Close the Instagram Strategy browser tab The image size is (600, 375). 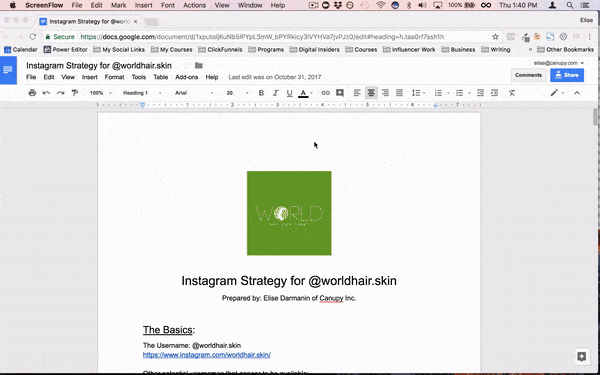tap(135, 21)
